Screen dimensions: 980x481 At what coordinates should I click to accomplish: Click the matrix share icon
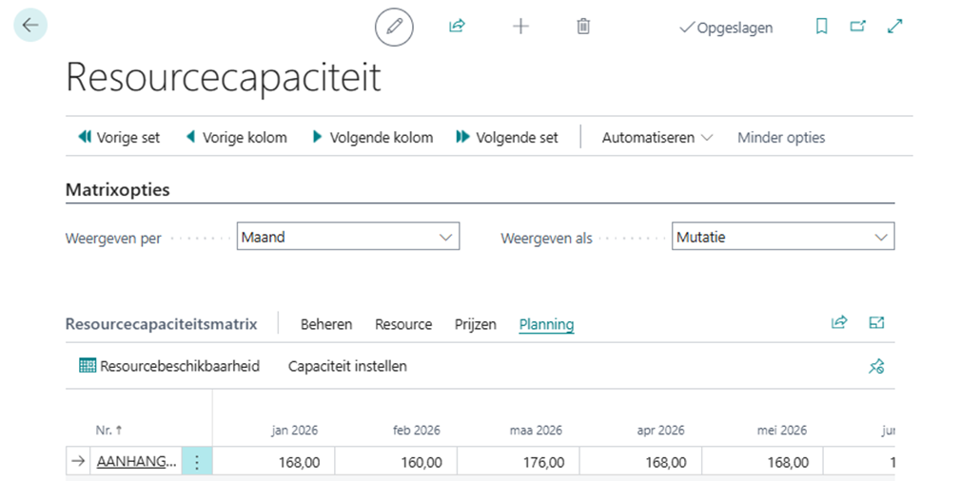pyautogui.click(x=839, y=323)
